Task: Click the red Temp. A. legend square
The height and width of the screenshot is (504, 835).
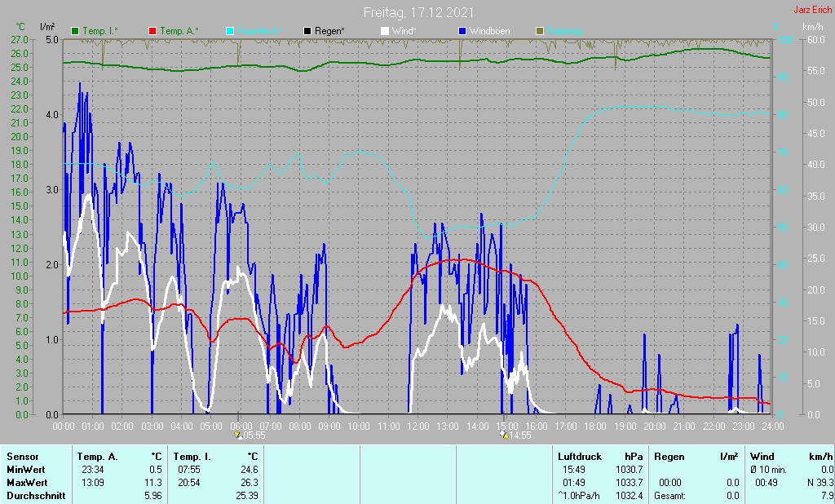Action: coord(152,31)
